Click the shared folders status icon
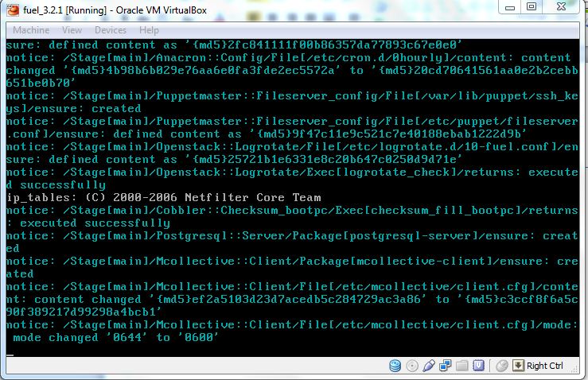Screen dimensions: 588x380 tap(462, 366)
